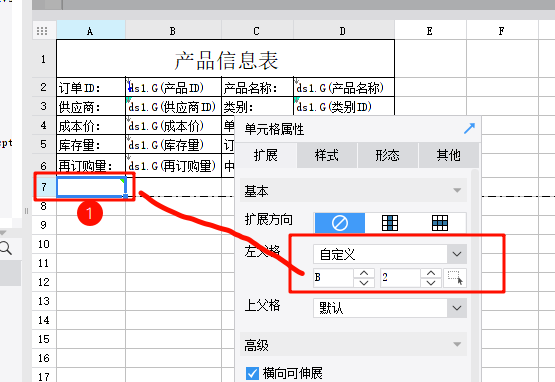
Task: Select row 1 header
Action: pyautogui.click(x=44, y=59)
